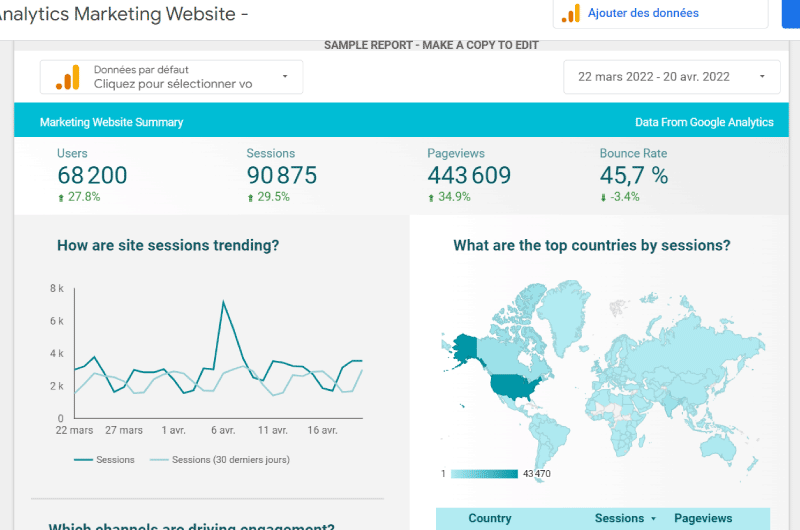Click the SAMPLE REPORT - MAKE A COPY TO EDIT text
The height and width of the screenshot is (530, 800).
[431, 45]
